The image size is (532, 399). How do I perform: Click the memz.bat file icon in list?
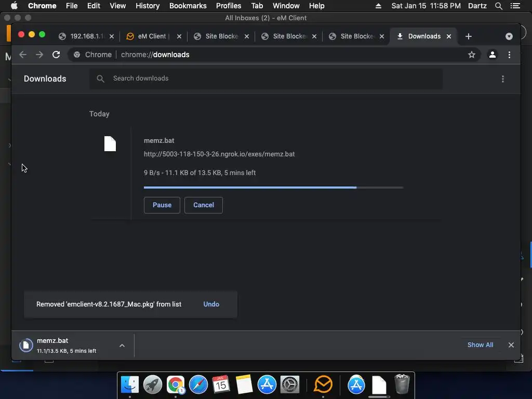pos(110,143)
